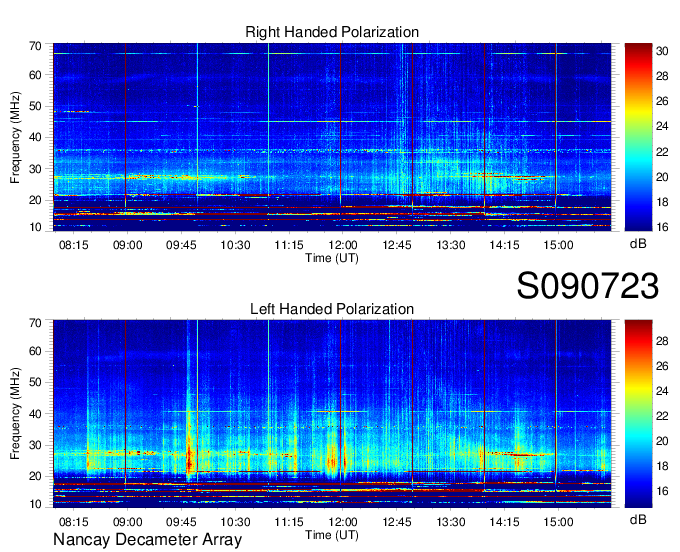The image size is (680, 552).
Task: Click the 09:00 red marker line in left-handed spectrogram
Action: (125, 401)
